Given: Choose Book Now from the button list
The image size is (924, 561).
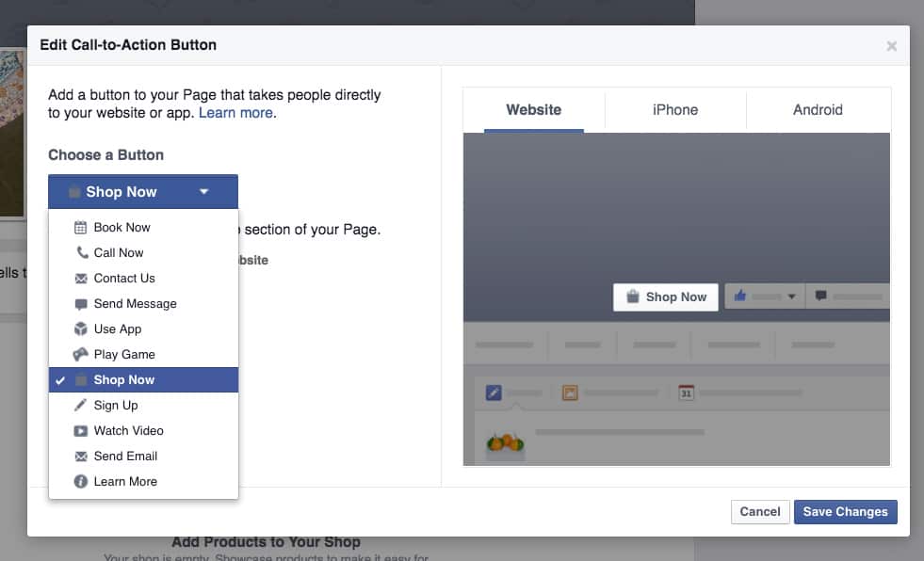Looking at the screenshot, I should 144,227.
